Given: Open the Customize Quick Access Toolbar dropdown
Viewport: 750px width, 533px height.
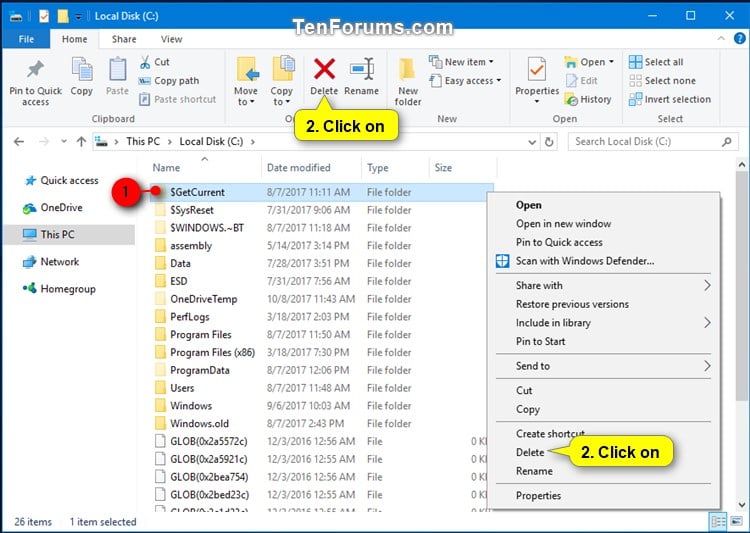Looking at the screenshot, I should 78,17.
